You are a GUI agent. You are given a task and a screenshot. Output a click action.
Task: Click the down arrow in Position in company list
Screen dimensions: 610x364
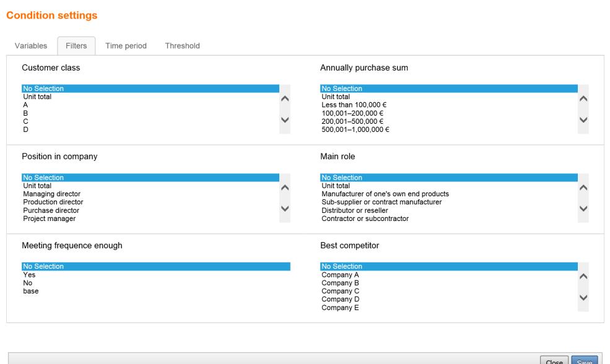point(285,209)
